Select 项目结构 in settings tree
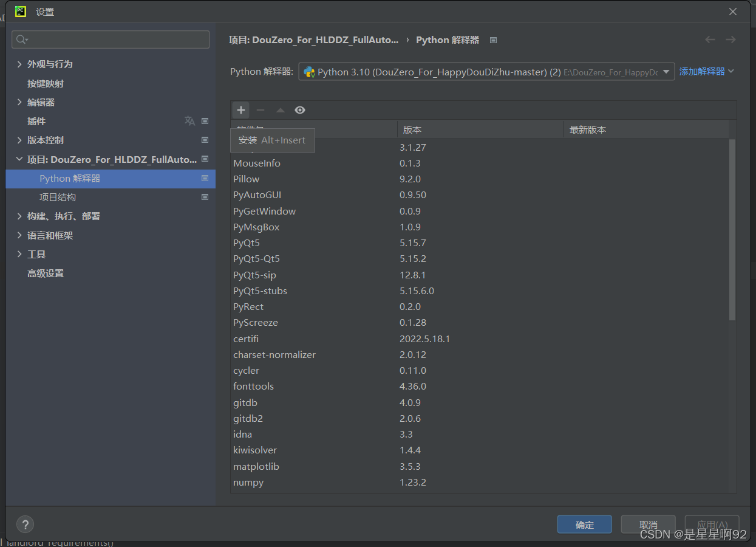Screen dimensions: 756x547 (x=58, y=198)
